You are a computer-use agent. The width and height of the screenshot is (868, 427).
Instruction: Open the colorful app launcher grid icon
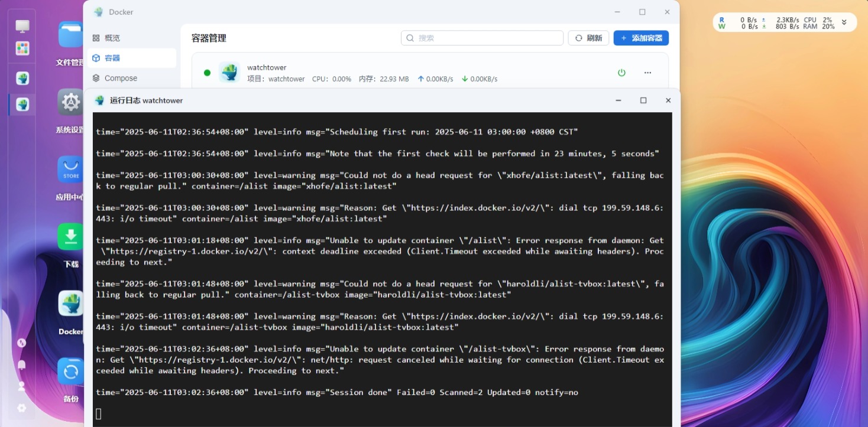point(22,48)
